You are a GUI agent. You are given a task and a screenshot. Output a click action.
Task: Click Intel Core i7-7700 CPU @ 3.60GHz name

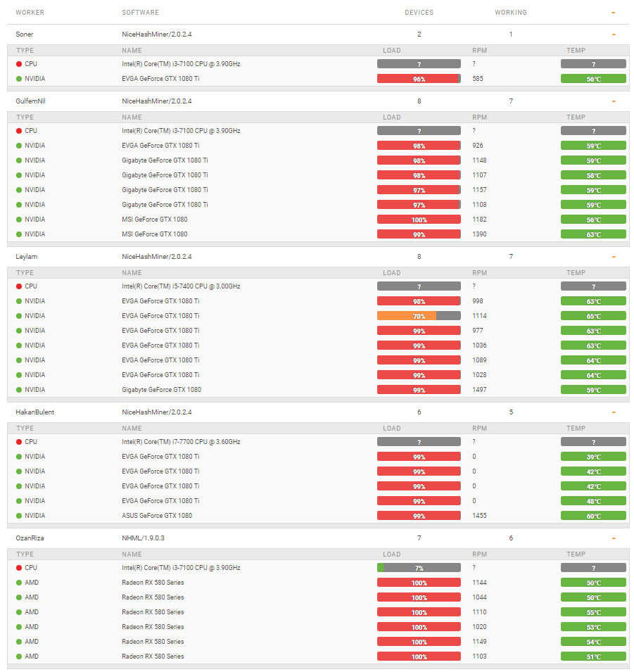(181, 442)
